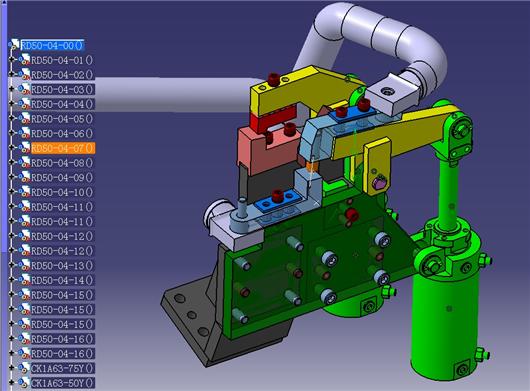530x391 pixels.
Task: Click the part icon beside RD50-04-08
Action: (x=24, y=162)
